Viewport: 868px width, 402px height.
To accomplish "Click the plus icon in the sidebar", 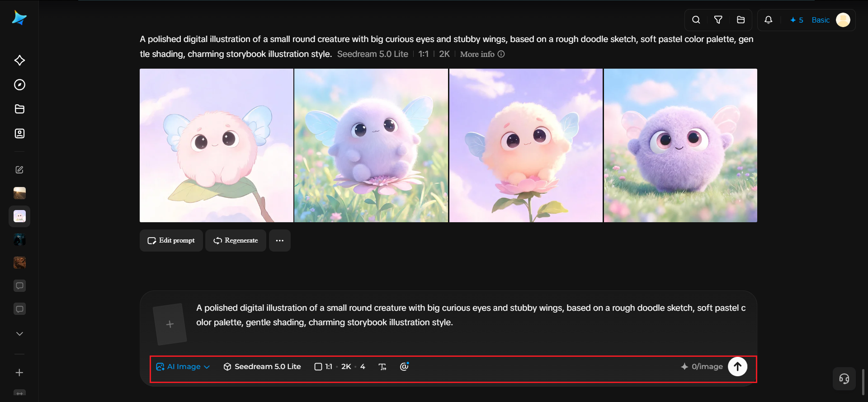I will tap(19, 373).
